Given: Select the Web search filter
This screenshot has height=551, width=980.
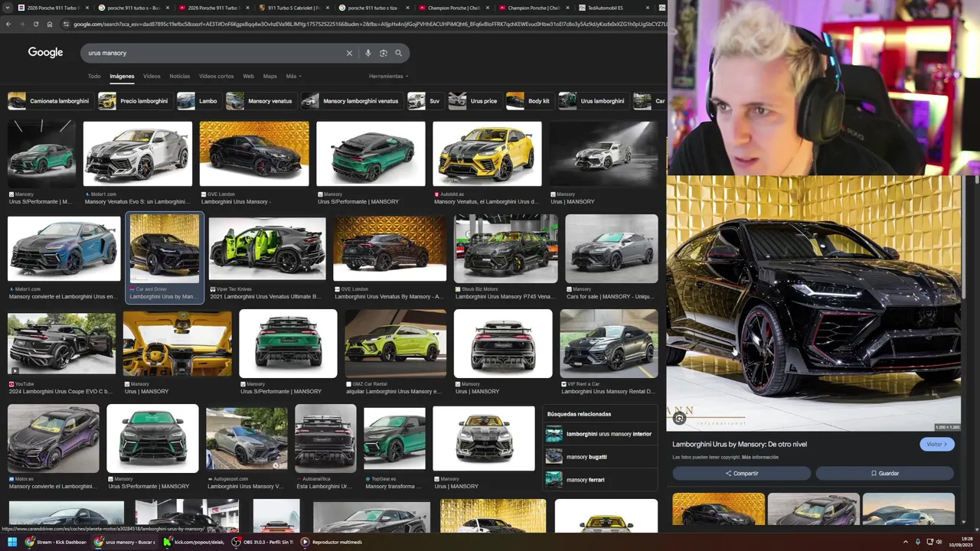Looking at the screenshot, I should [248, 76].
